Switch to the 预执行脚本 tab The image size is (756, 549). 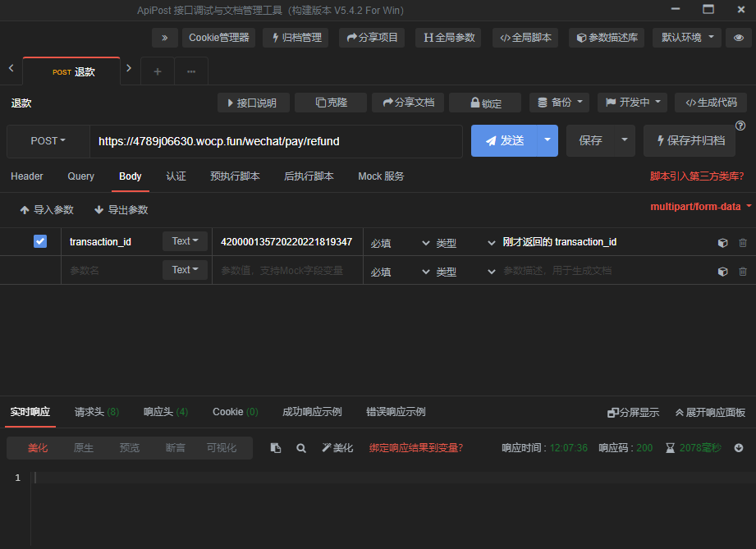(x=235, y=176)
